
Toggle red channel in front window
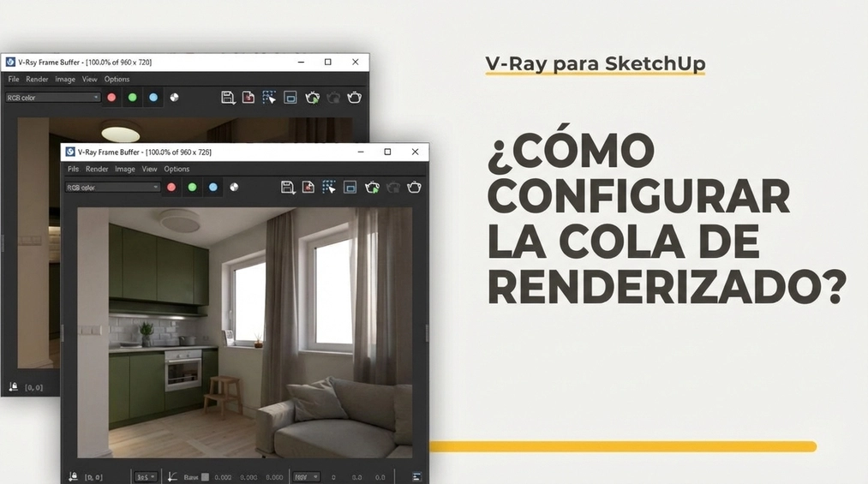(171, 187)
